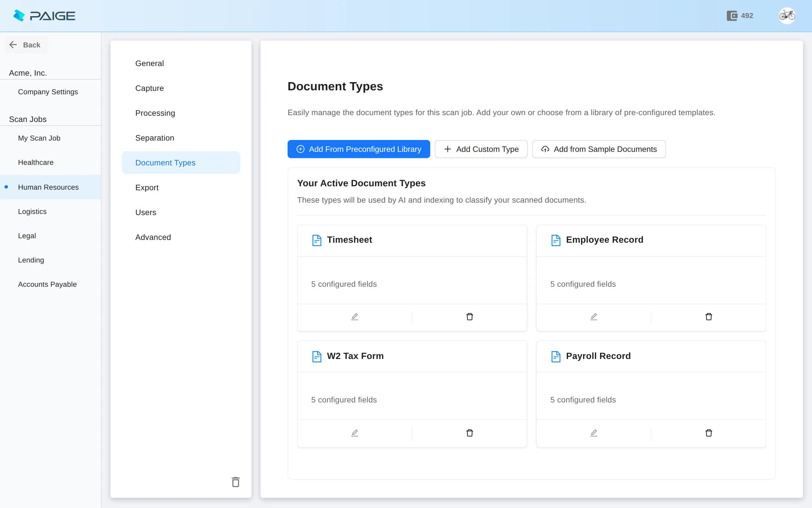This screenshot has height=508, width=812.
Task: Delete the Payroll Record document type
Action: click(x=709, y=433)
